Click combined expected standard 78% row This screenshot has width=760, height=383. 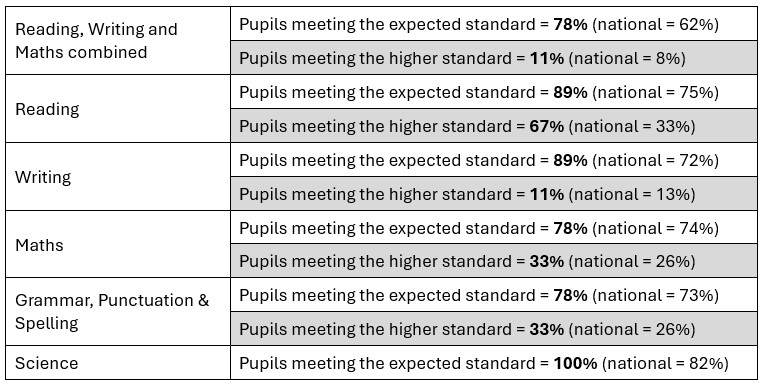493,24
